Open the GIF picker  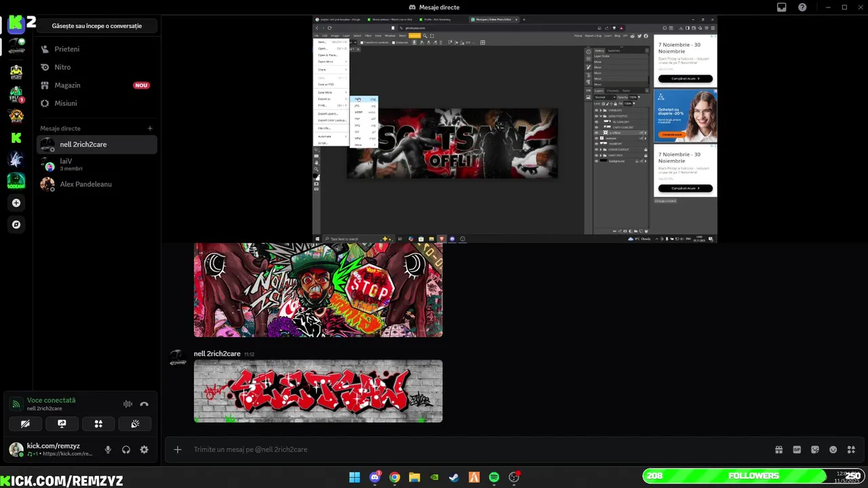(797, 449)
